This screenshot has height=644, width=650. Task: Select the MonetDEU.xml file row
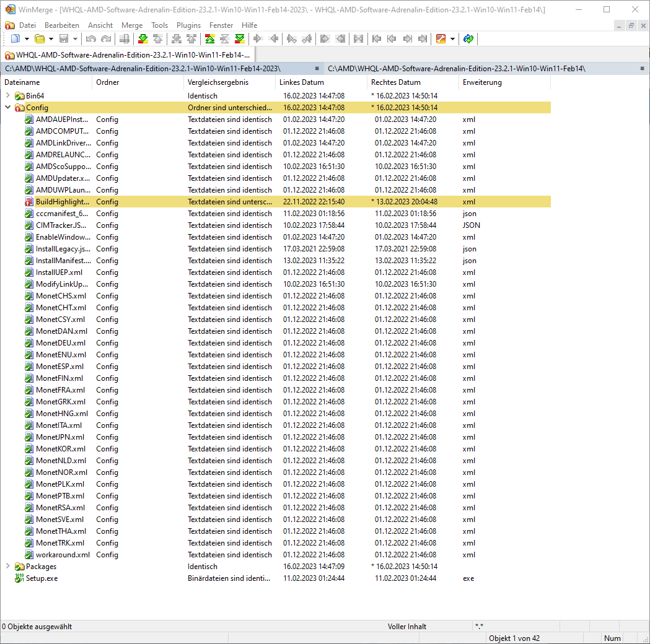(x=276, y=343)
